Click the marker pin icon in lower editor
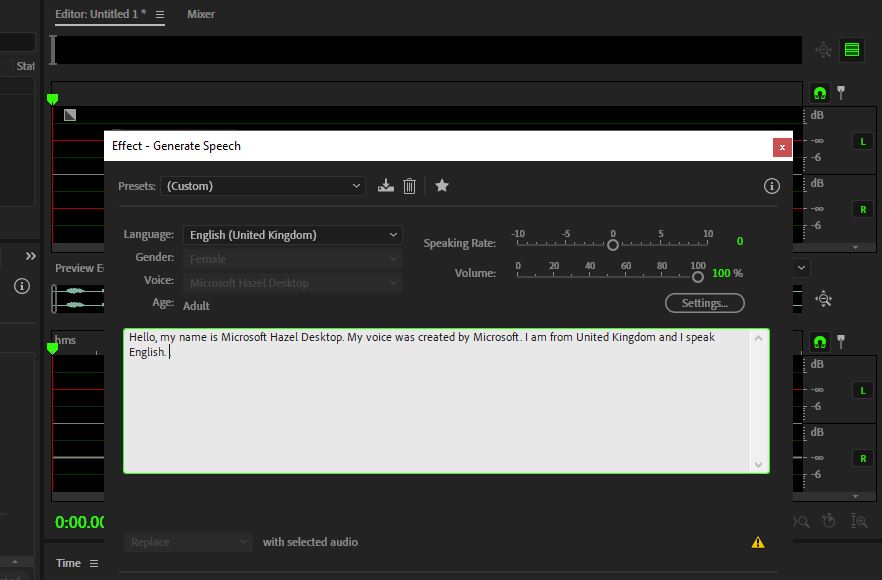882x580 pixels. (841, 342)
